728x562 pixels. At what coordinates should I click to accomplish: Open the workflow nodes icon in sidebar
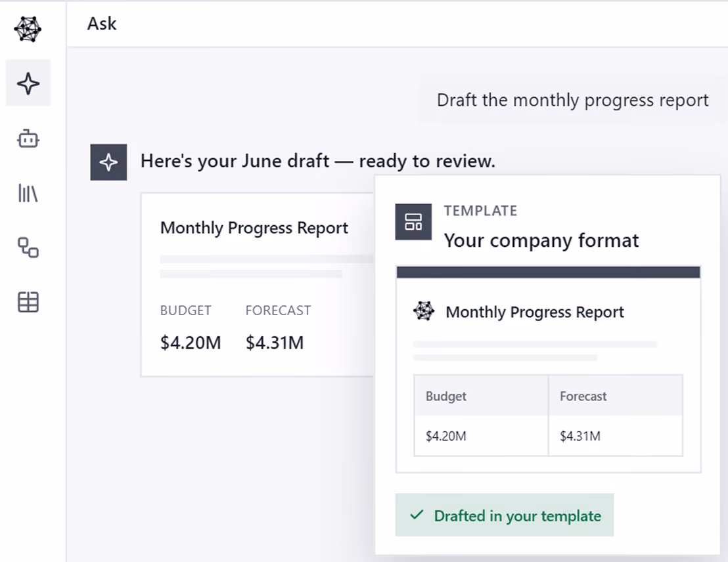click(28, 248)
